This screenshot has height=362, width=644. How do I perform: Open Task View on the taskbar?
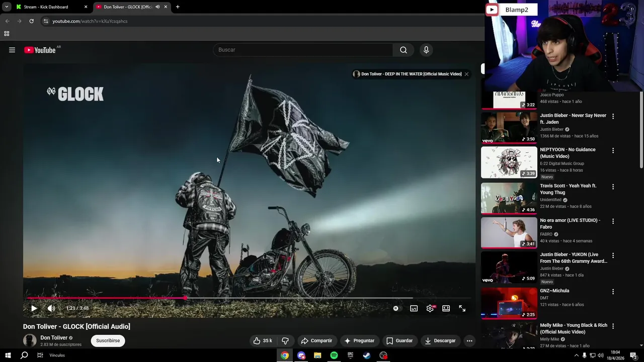(x=40, y=355)
